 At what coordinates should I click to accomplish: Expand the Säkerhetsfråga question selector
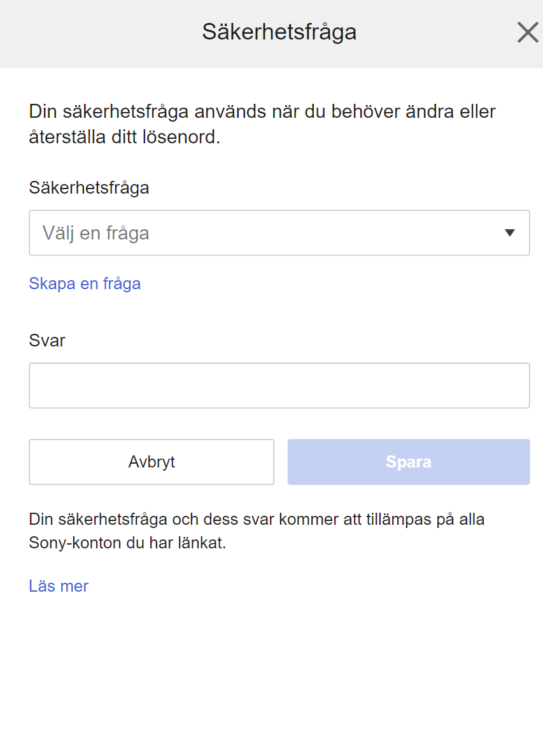279,232
